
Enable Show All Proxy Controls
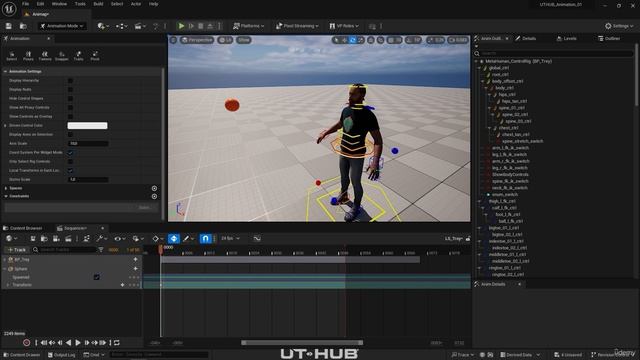pyautogui.click(x=70, y=107)
